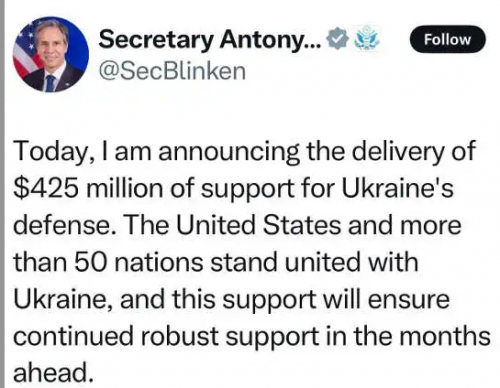Screen dimensions: 500x388
Task: Click the final word ahead.
Action: 53,372
